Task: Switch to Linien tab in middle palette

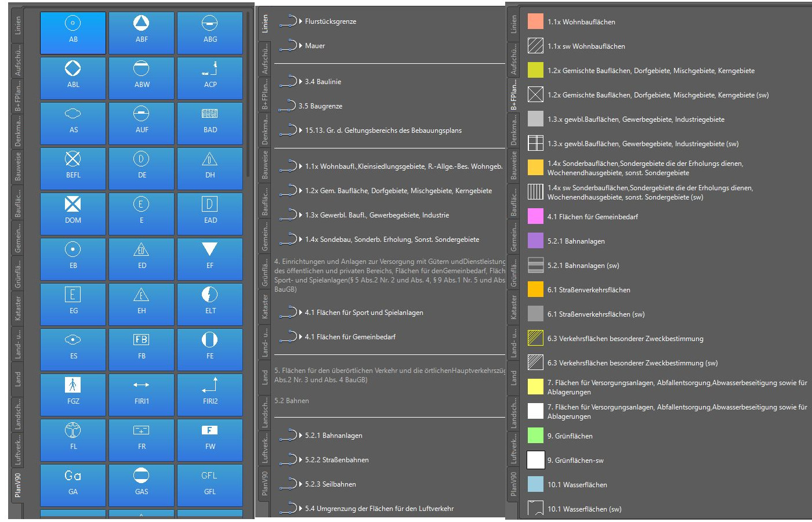Action: 265,24
